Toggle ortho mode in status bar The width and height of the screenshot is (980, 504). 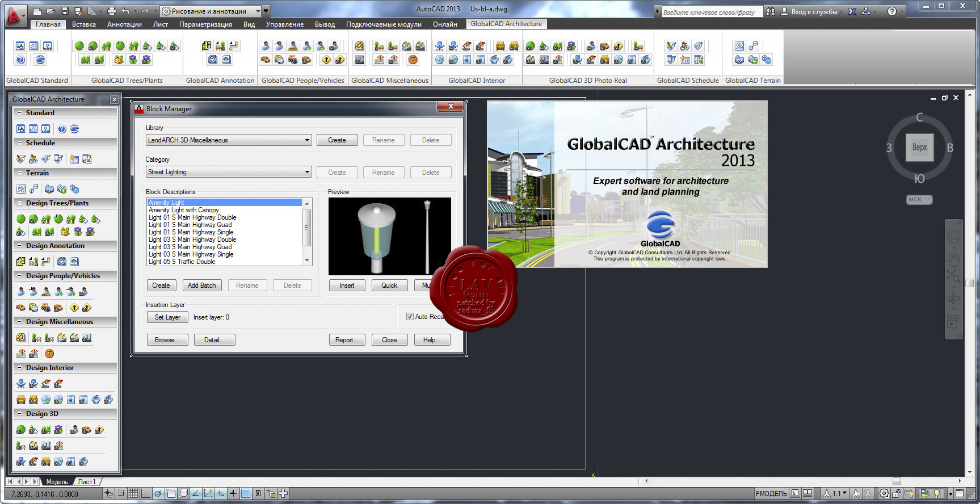click(x=146, y=494)
